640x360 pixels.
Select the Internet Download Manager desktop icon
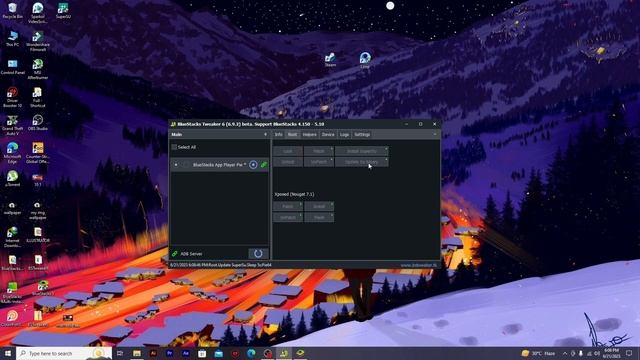coord(12,237)
